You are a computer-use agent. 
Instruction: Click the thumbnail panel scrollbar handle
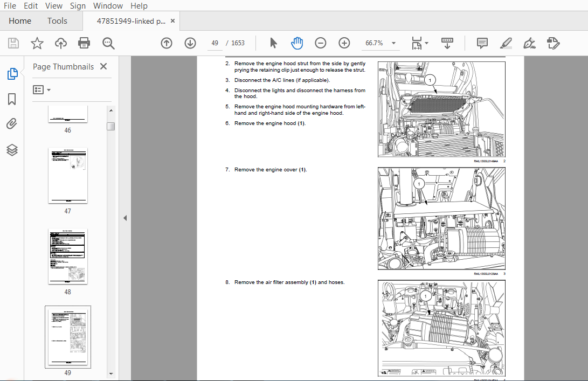pyautogui.click(x=110, y=127)
